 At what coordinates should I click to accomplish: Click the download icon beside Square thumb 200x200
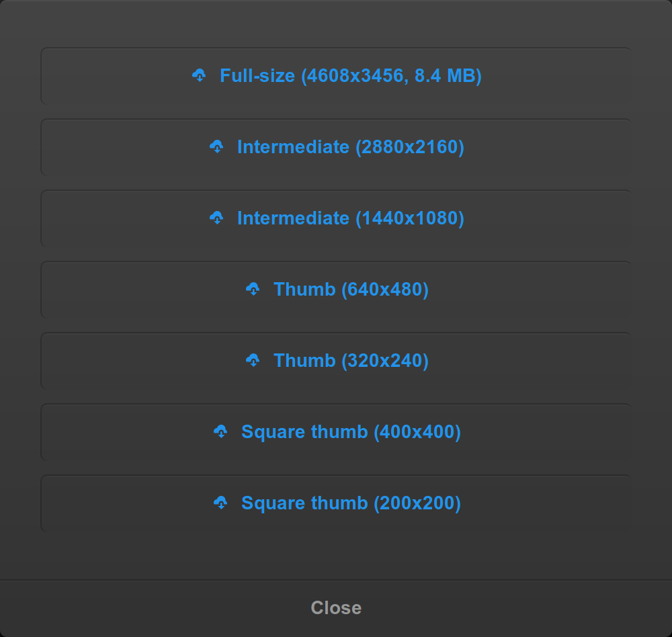pyautogui.click(x=221, y=503)
